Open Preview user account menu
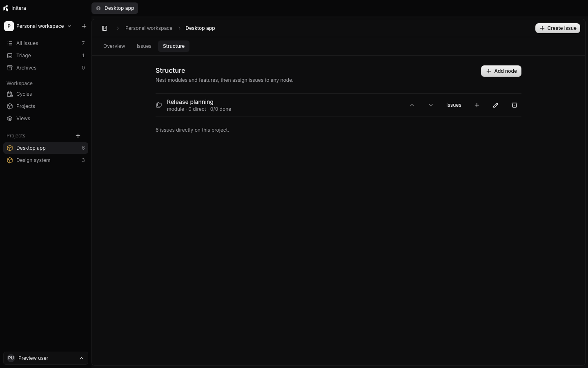588x368 pixels. [x=46, y=358]
